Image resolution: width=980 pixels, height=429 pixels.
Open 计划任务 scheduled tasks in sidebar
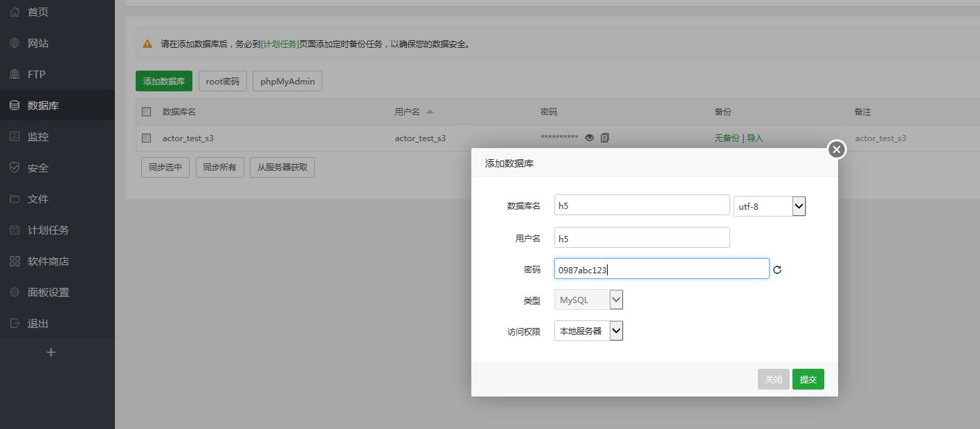tap(48, 230)
